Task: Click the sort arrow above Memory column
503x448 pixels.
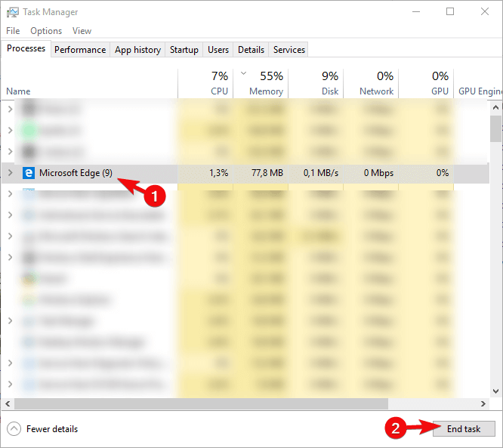Action: (x=243, y=73)
